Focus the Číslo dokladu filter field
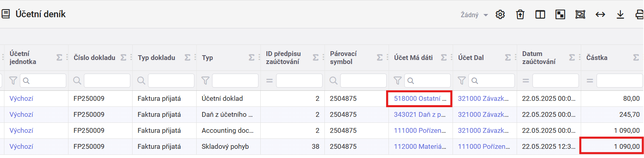 (x=107, y=81)
